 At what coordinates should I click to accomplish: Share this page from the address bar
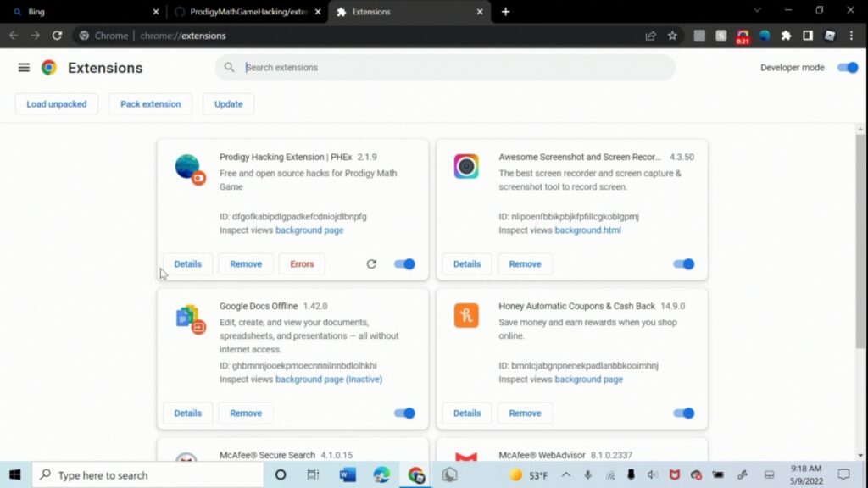650,36
